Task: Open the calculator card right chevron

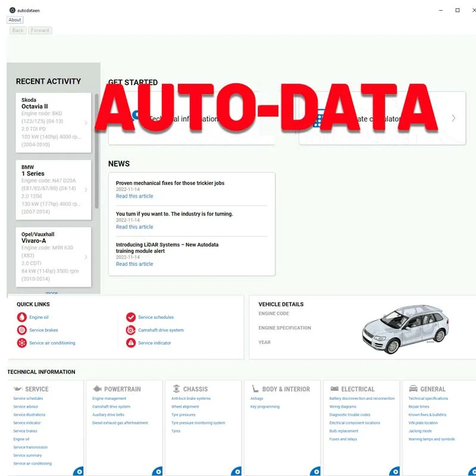Action: [453, 118]
